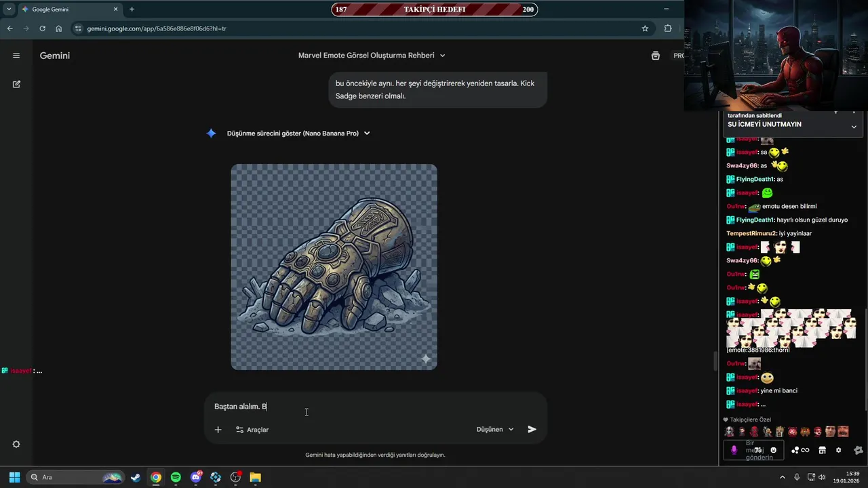Open OBS Studio from taskbar
The height and width of the screenshot is (488, 868).
235,477
